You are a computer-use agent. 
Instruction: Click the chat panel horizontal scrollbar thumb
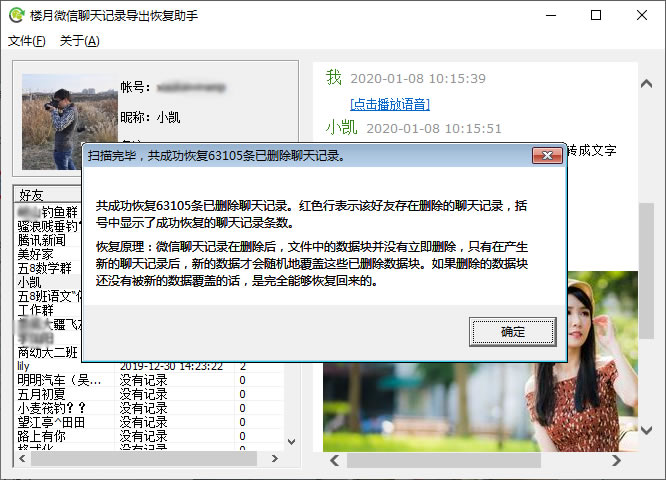coord(444,460)
